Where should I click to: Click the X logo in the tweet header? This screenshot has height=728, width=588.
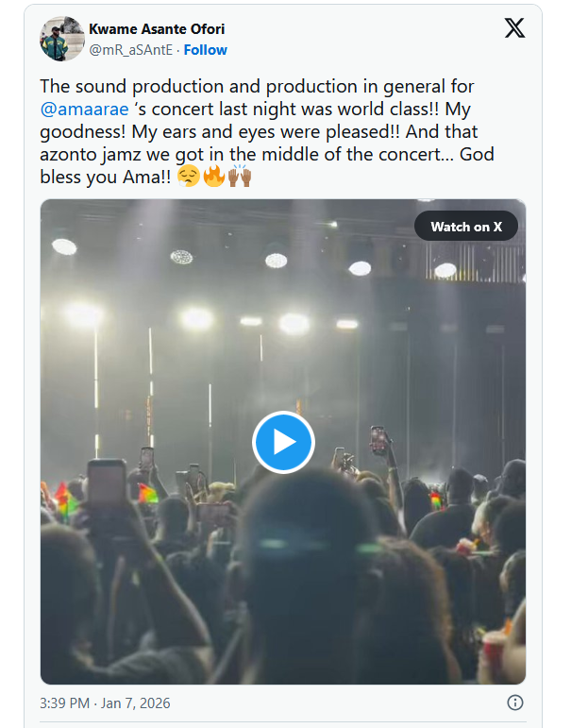click(x=514, y=28)
